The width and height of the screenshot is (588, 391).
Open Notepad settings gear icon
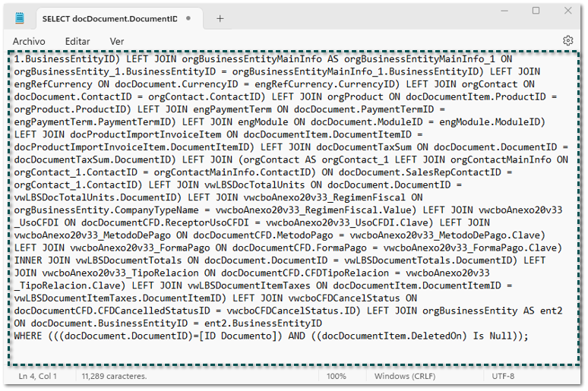pos(567,40)
